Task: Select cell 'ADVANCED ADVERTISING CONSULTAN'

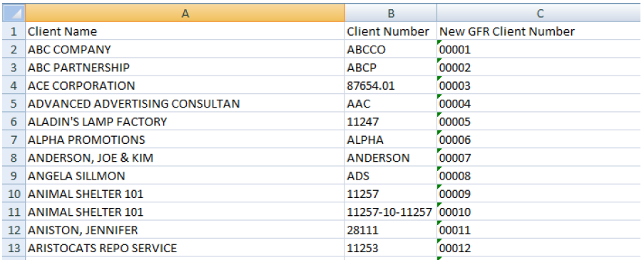Action: 185,103
